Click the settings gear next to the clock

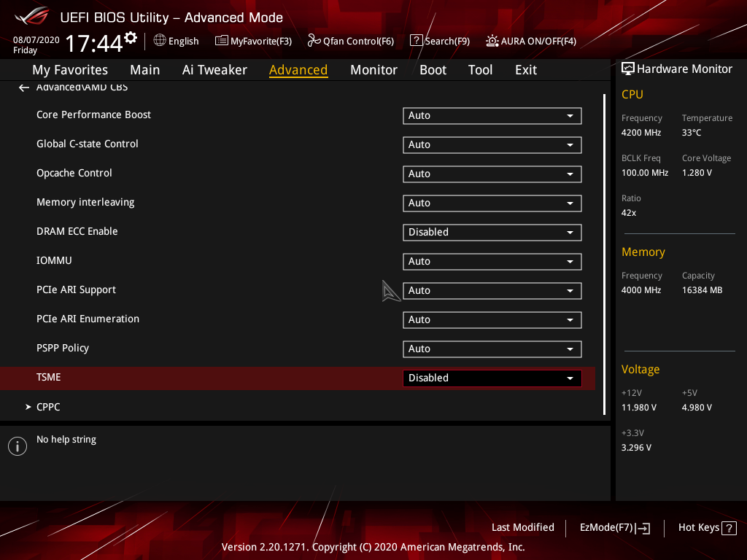pyautogui.click(x=131, y=38)
